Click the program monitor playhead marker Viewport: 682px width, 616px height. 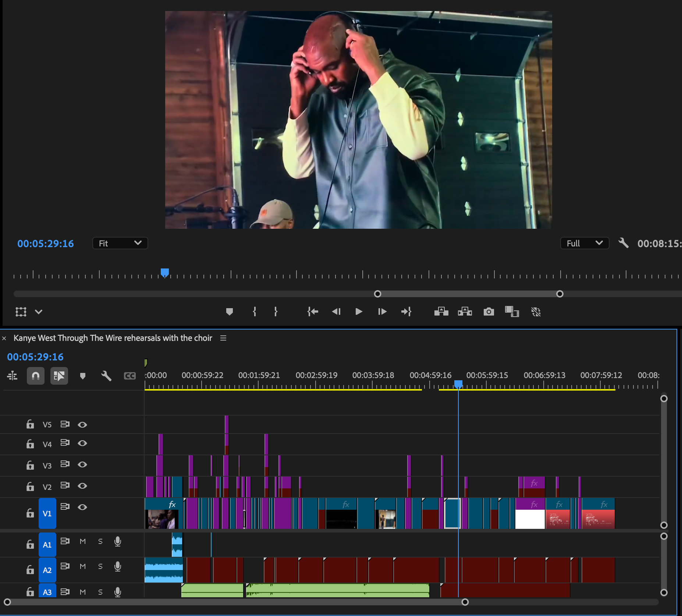[x=165, y=273]
